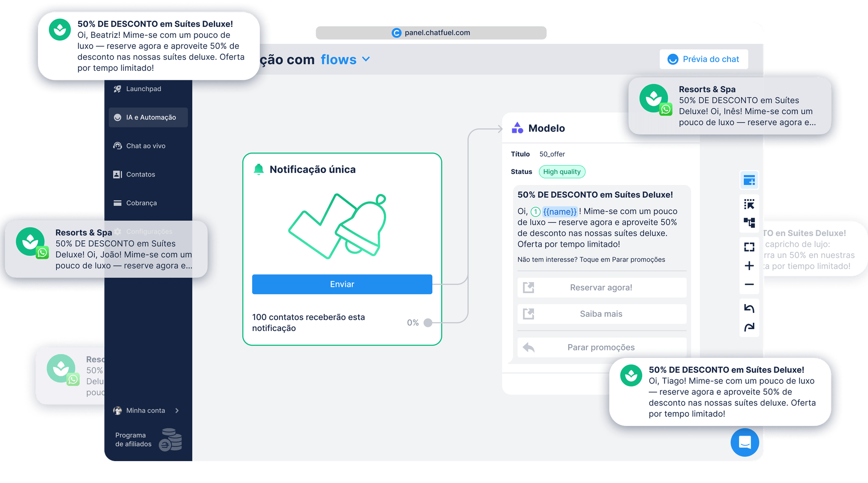Click the Reservar agora! template button

pos(601,288)
